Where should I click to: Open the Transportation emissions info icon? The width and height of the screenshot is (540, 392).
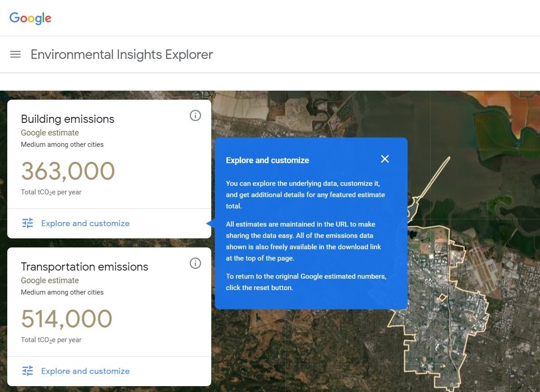pyautogui.click(x=195, y=263)
